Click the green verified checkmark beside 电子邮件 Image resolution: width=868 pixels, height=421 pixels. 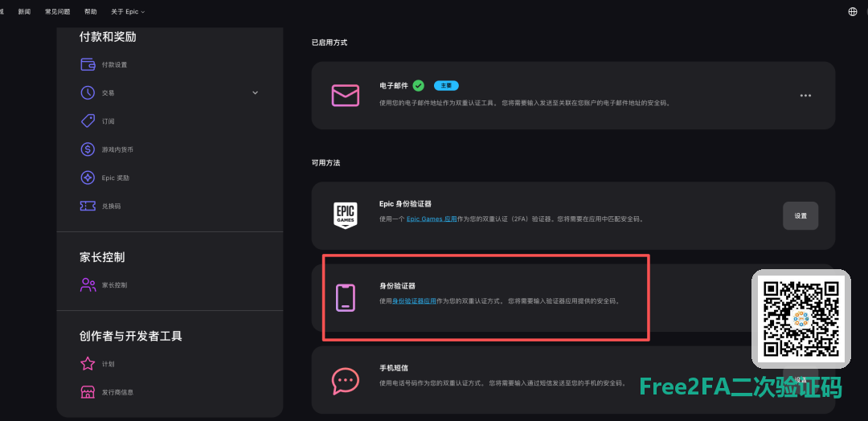(x=419, y=86)
